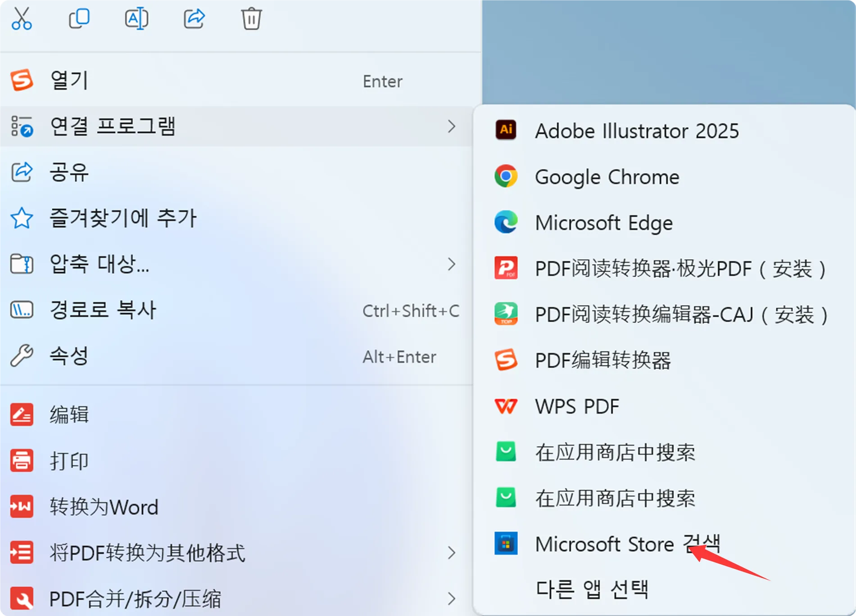Click the second green app store bag icon
Image resolution: width=856 pixels, height=616 pixels.
tap(506, 498)
